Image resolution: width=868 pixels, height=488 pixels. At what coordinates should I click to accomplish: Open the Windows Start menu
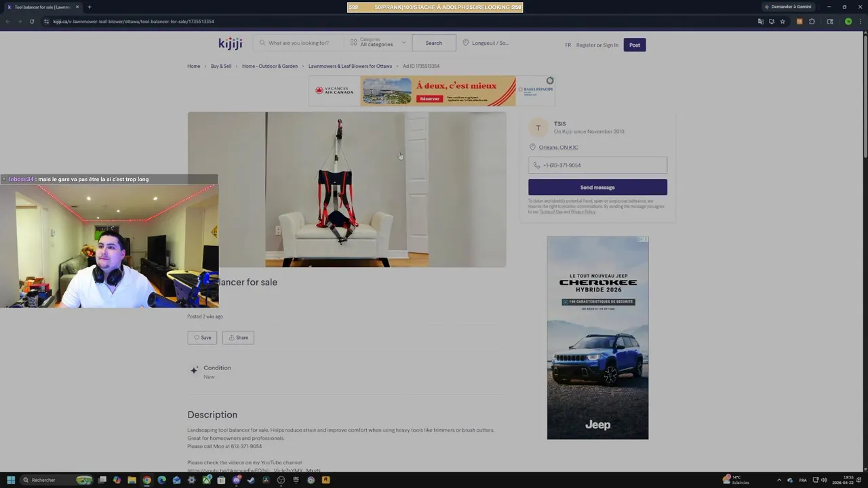11,480
